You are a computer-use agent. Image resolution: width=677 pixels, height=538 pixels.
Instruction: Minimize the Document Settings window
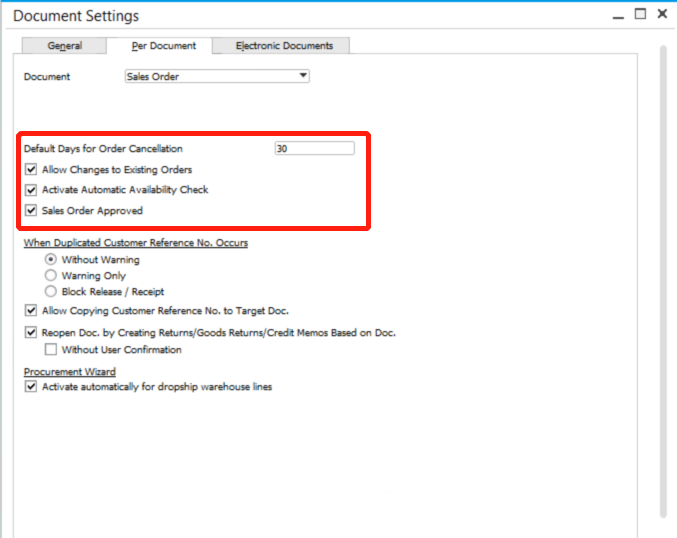coord(618,14)
